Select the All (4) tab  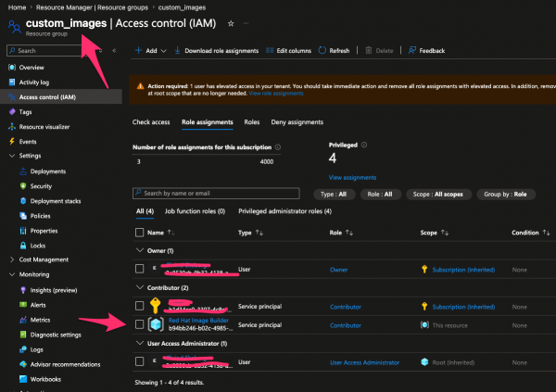pos(145,211)
